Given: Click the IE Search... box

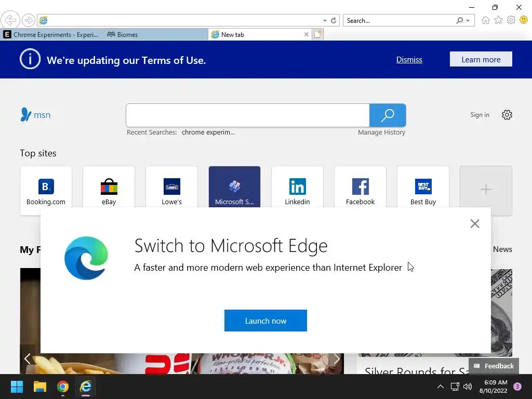Looking at the screenshot, I should (x=400, y=20).
